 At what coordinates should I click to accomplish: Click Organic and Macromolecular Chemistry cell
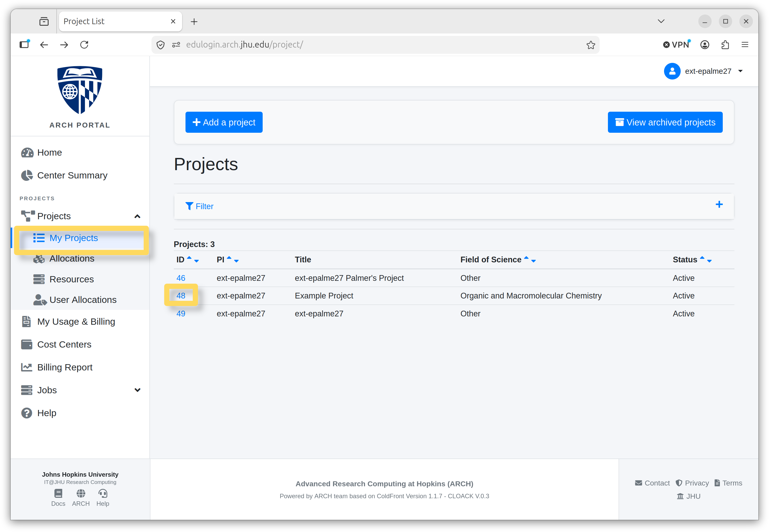pos(531,296)
